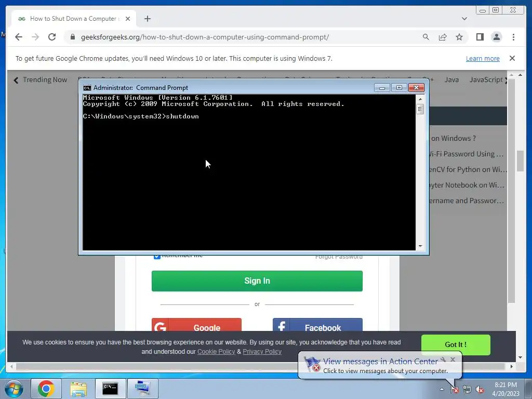This screenshot has width=532, height=399.
Task: Open the computer keyboard taskbar app
Action: point(142,389)
